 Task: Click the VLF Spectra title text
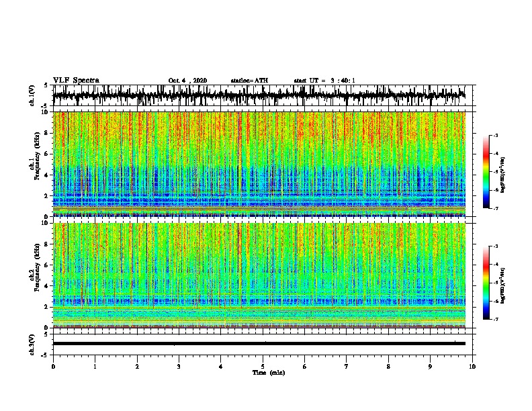[76, 80]
